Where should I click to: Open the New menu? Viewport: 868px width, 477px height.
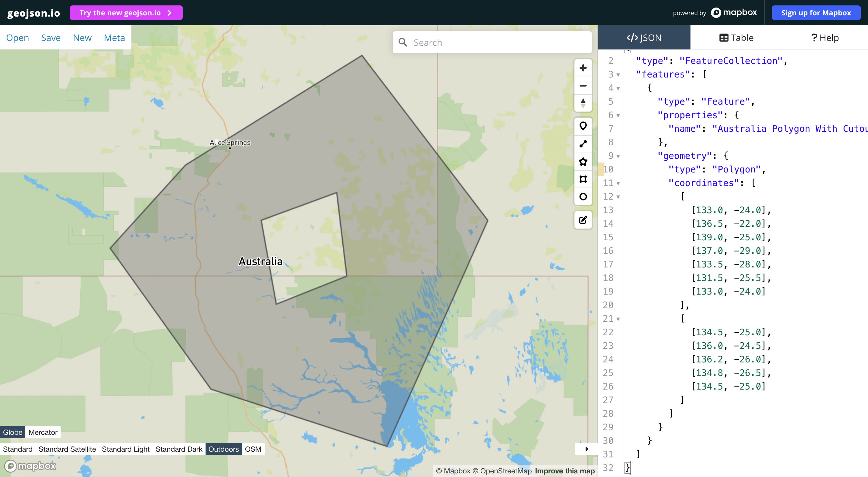(x=82, y=38)
